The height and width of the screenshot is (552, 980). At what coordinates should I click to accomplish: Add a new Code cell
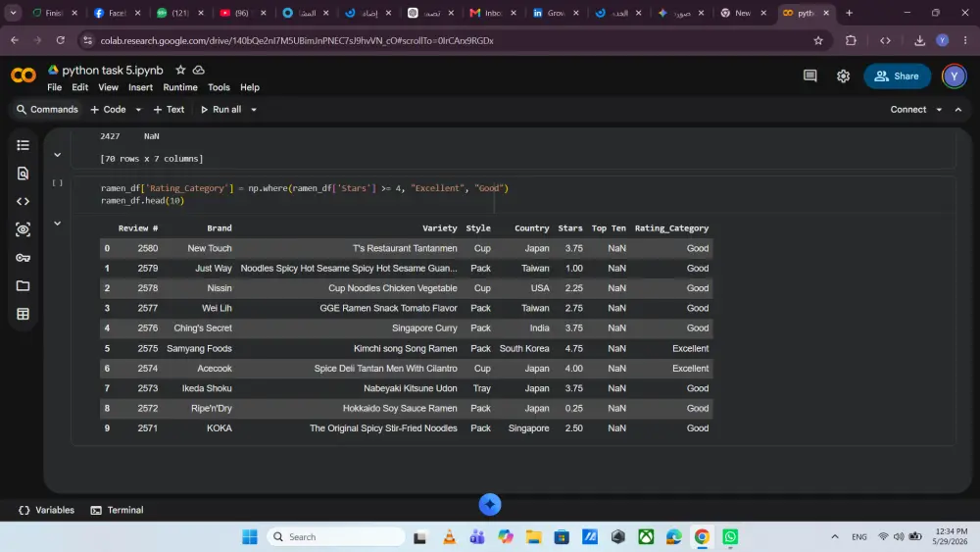pos(109,110)
